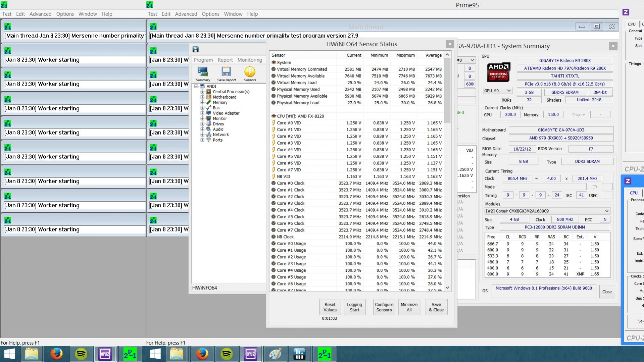
Task: Click the Video Adapter icon in the tree
Action: (209, 113)
